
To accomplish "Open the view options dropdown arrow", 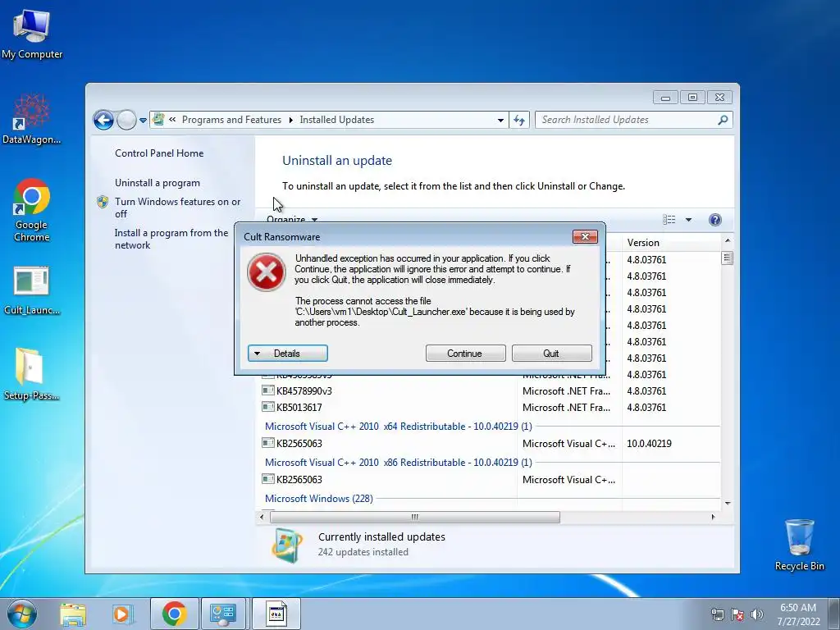I will point(688,220).
